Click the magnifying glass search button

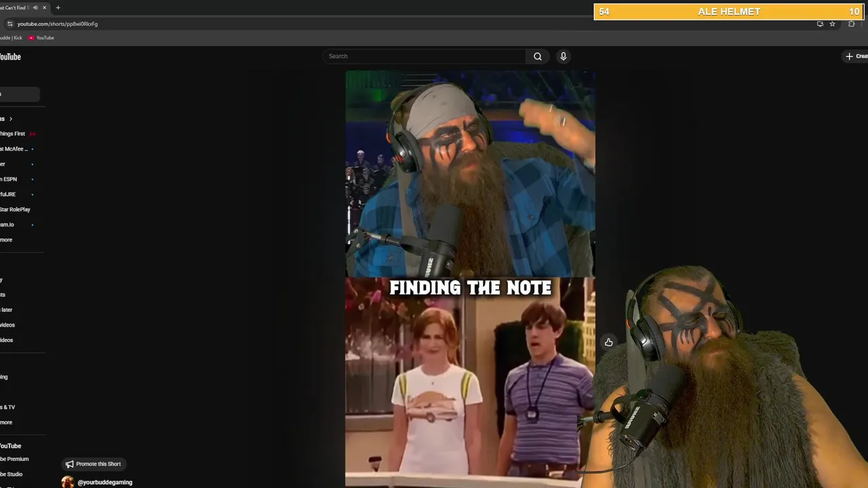[x=538, y=56]
